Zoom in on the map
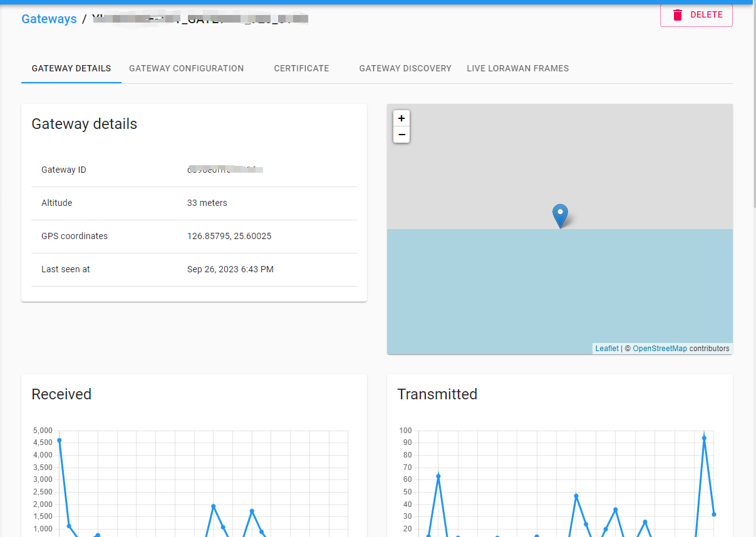Screen dimensions: 756x537 click(x=401, y=118)
